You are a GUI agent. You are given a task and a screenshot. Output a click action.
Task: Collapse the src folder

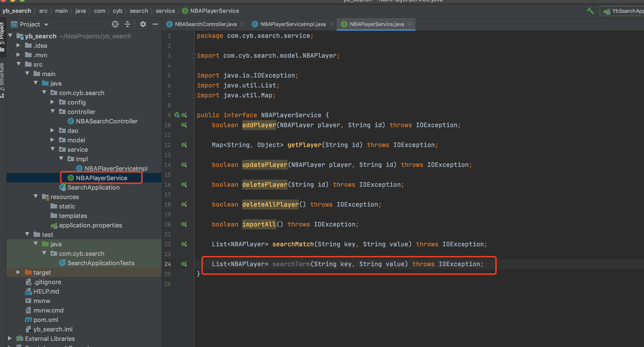(x=19, y=64)
